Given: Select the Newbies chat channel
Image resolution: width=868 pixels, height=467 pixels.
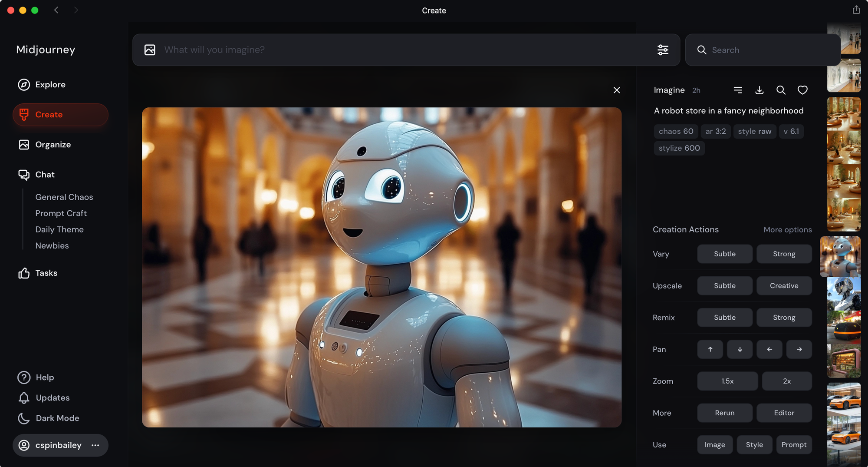Looking at the screenshot, I should click(x=52, y=245).
